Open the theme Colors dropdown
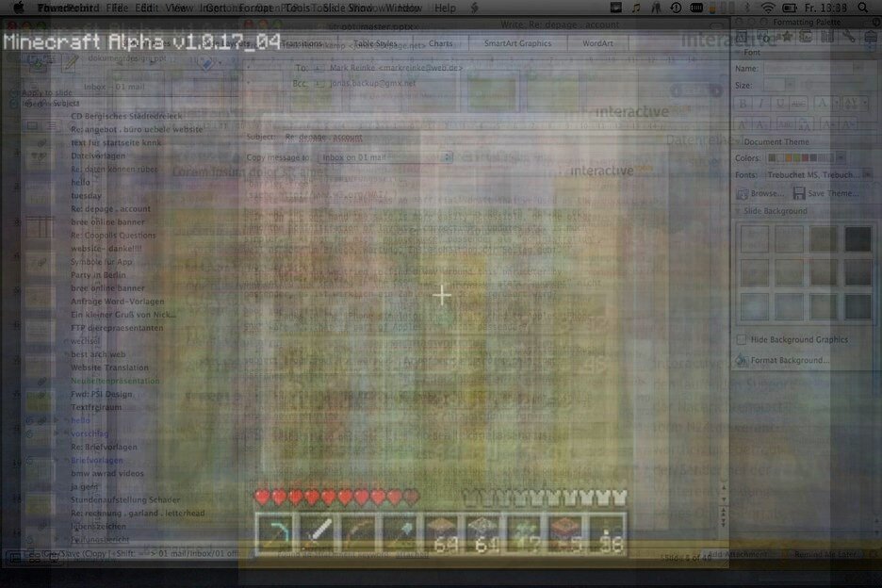The width and height of the screenshot is (882, 588). point(841,157)
